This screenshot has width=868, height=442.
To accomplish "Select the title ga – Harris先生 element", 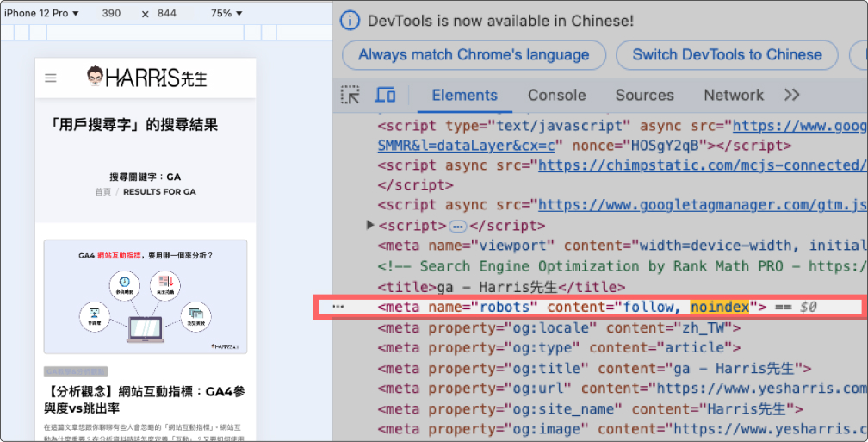I will pos(501,288).
